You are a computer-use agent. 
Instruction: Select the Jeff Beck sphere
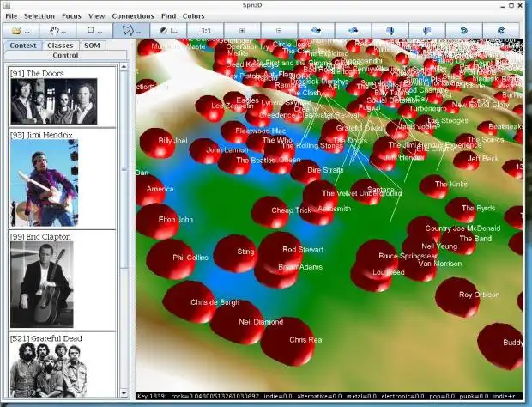point(466,161)
